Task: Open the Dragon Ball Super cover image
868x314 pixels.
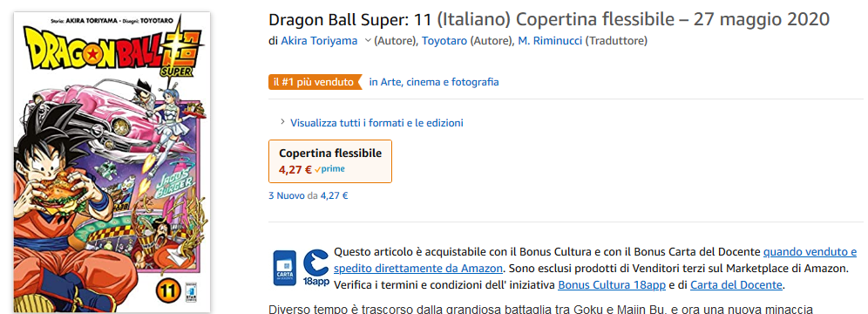Action: point(112,161)
